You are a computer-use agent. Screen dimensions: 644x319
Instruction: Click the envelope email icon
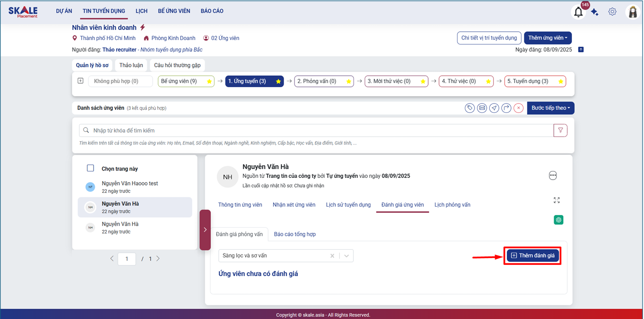[x=482, y=108]
